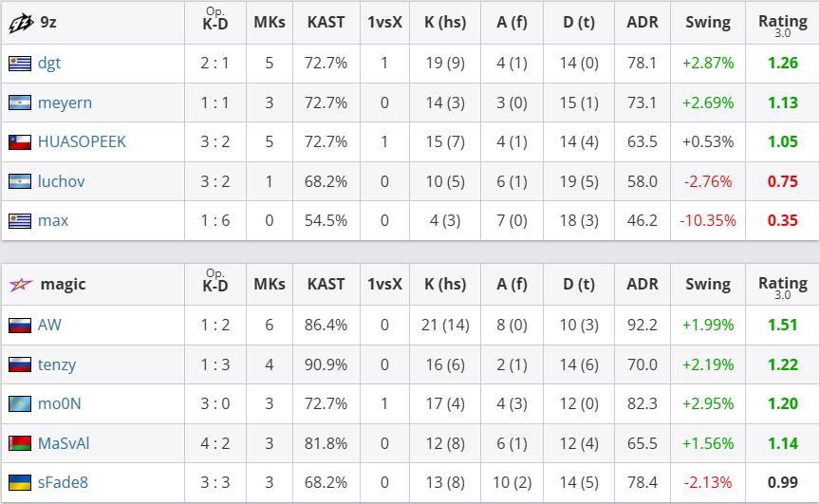The image size is (820, 504).
Task: Click the 9z team logo icon
Action: click(20, 23)
